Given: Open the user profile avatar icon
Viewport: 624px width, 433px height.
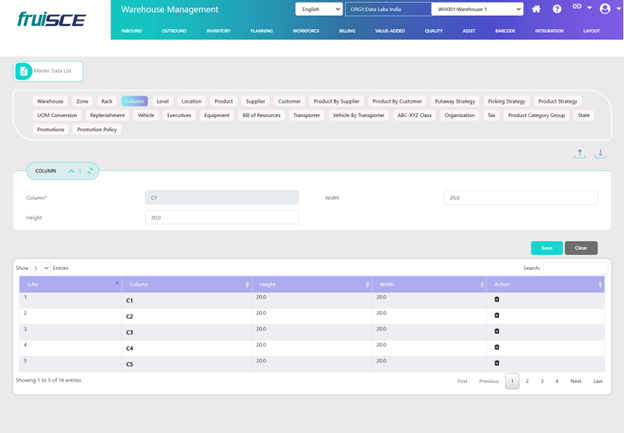Looking at the screenshot, I should (x=605, y=8).
